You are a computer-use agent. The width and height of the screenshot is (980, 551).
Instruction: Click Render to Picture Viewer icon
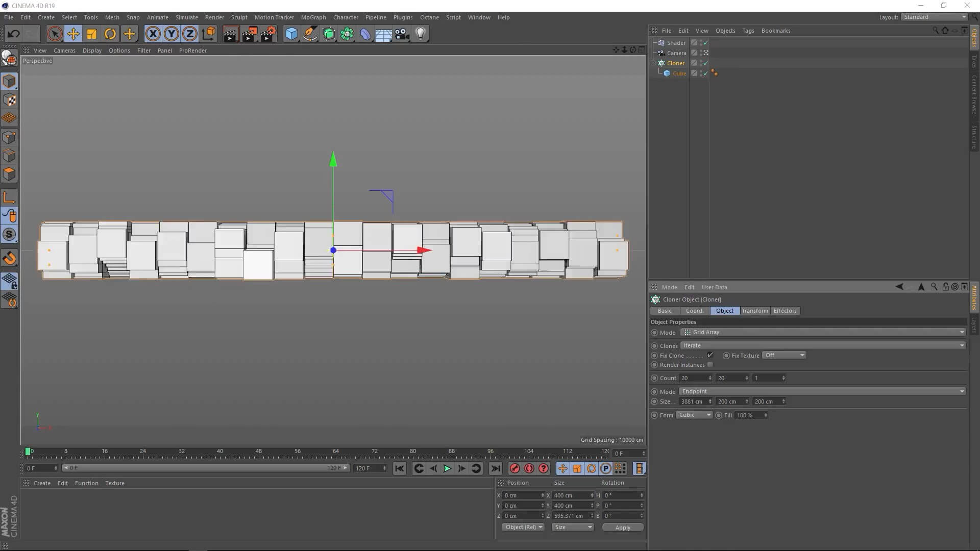(249, 34)
